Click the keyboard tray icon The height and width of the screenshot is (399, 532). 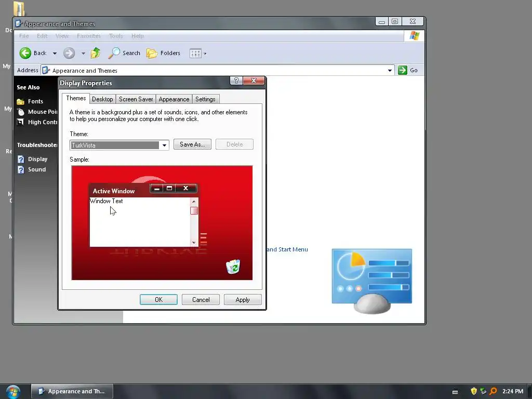[x=455, y=392]
